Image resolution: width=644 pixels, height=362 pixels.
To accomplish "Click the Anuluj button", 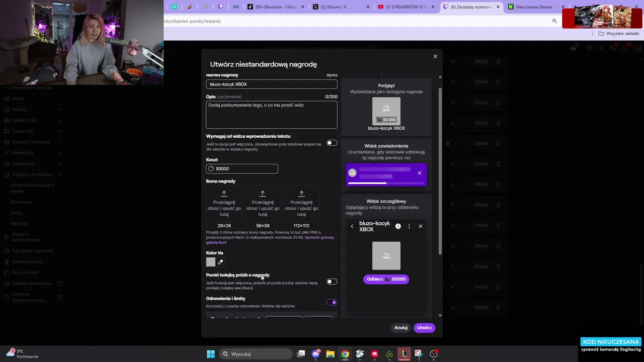I will pyautogui.click(x=401, y=328).
